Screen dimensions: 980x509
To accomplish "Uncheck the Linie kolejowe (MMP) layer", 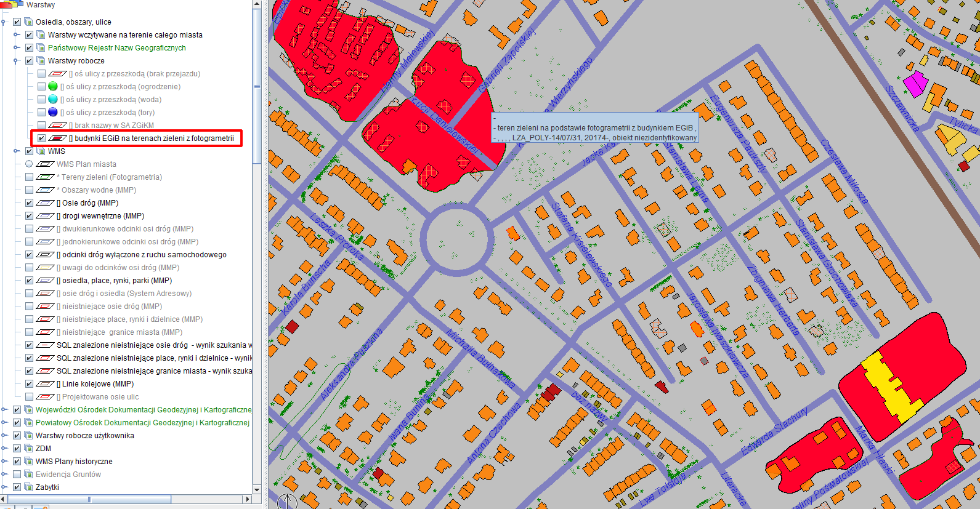I will click(x=29, y=384).
